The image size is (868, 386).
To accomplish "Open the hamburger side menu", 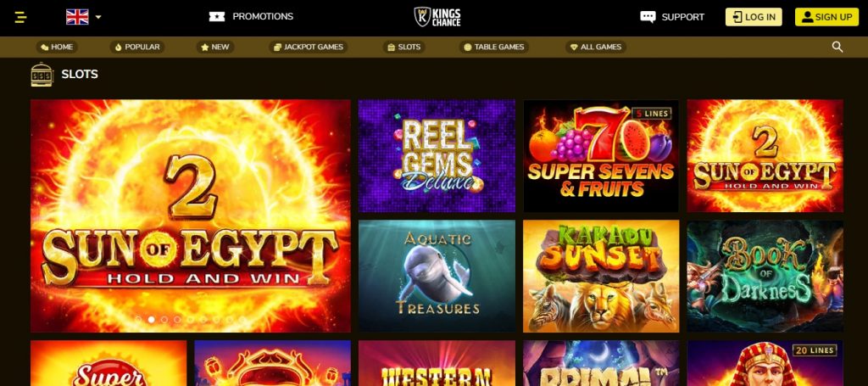I will (20, 17).
